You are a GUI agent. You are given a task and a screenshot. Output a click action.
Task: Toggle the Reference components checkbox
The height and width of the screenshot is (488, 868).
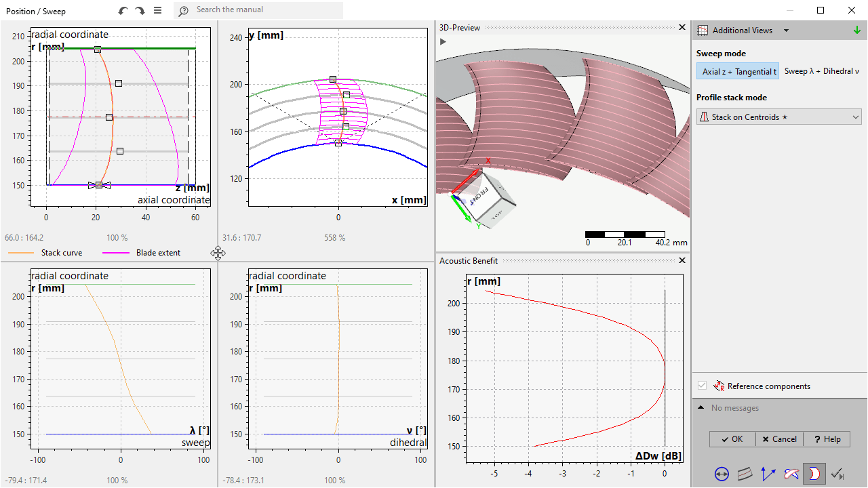703,386
